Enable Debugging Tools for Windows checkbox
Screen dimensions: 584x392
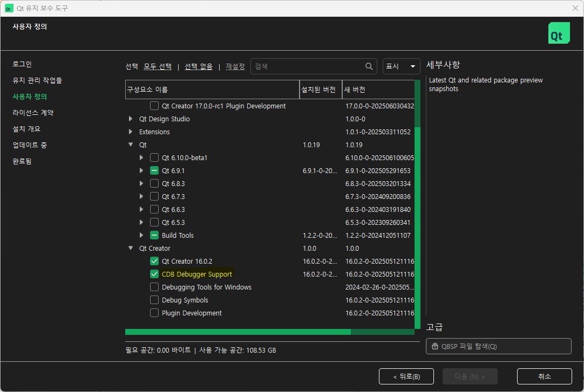pos(154,287)
